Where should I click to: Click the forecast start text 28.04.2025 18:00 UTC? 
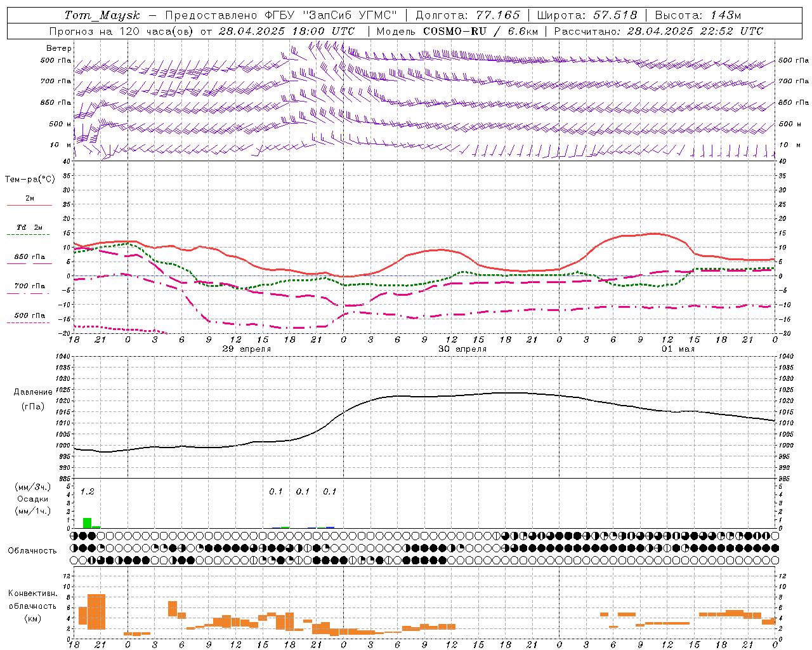(x=287, y=31)
